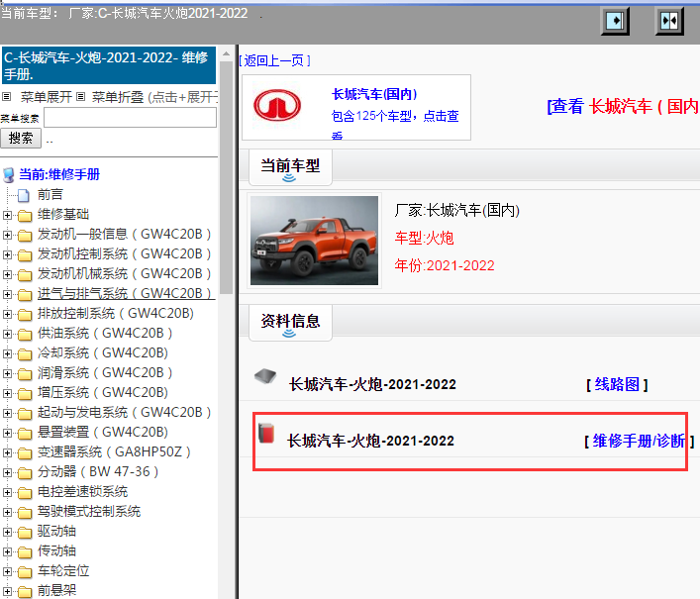Screen dimensions: 700x599
Task: Click the 菜单展开 list icon
Action: [6, 96]
